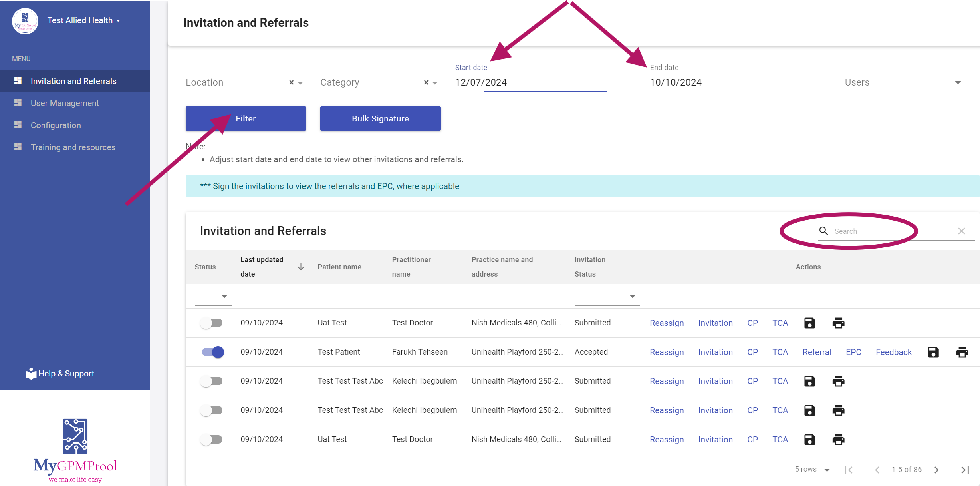Screen dimensions: 980x486
Task: Open EPC link for Test Patient
Action: tap(853, 352)
